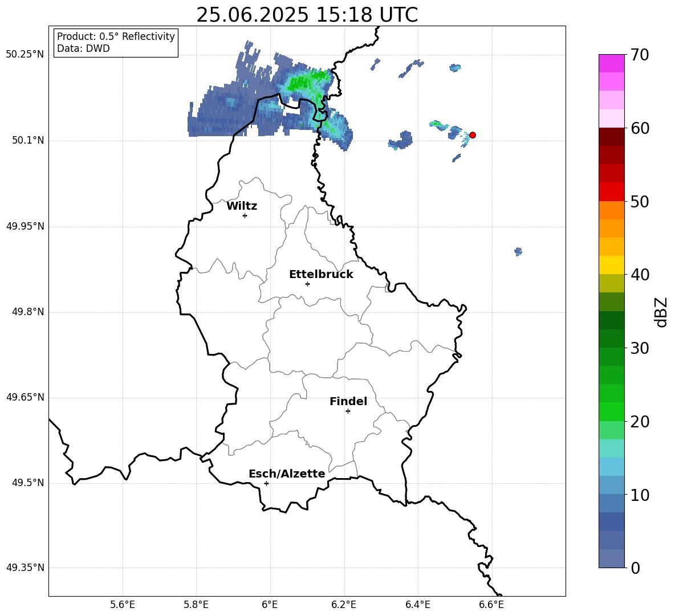Click the colorbar tick label 20
The height and width of the screenshot is (616, 675).
tap(640, 422)
